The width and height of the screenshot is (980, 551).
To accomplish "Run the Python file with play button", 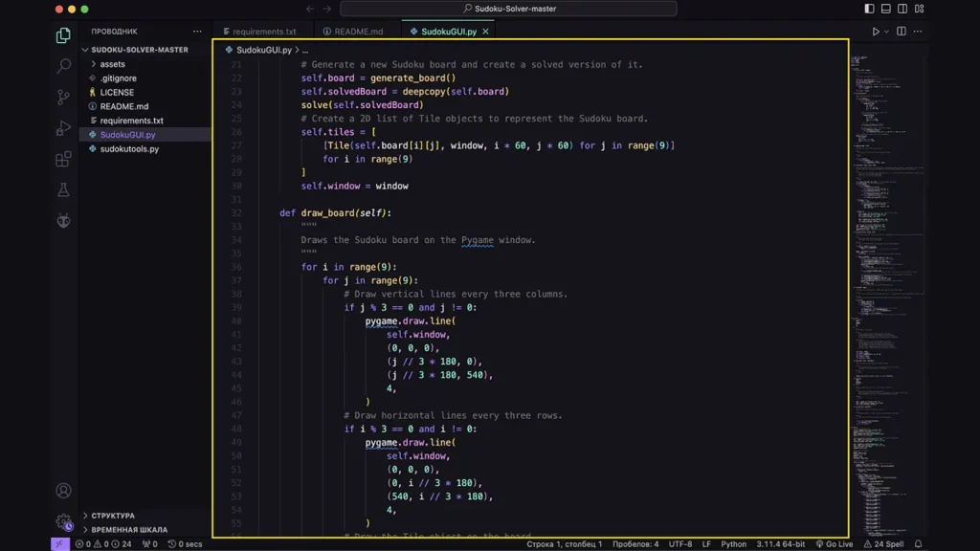I will (875, 32).
